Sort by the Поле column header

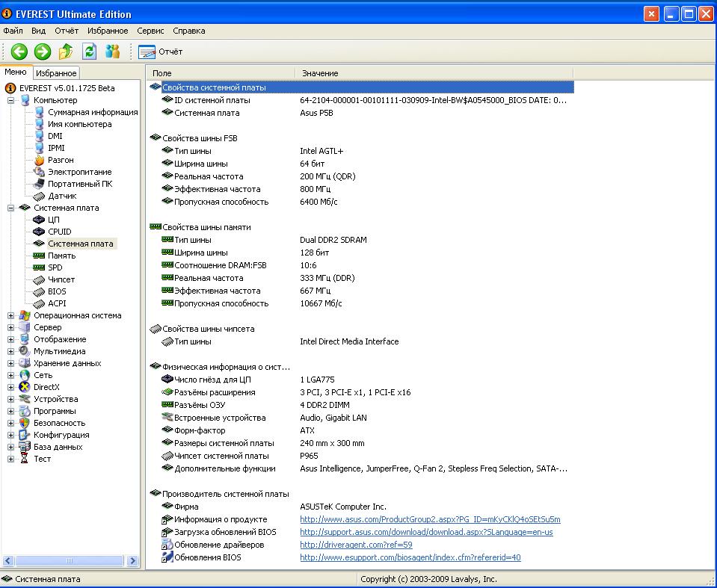click(221, 73)
